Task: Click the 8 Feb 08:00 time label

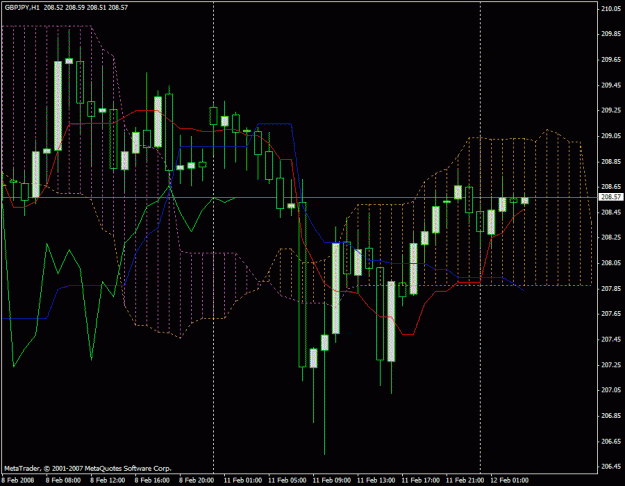Action: tap(63, 480)
